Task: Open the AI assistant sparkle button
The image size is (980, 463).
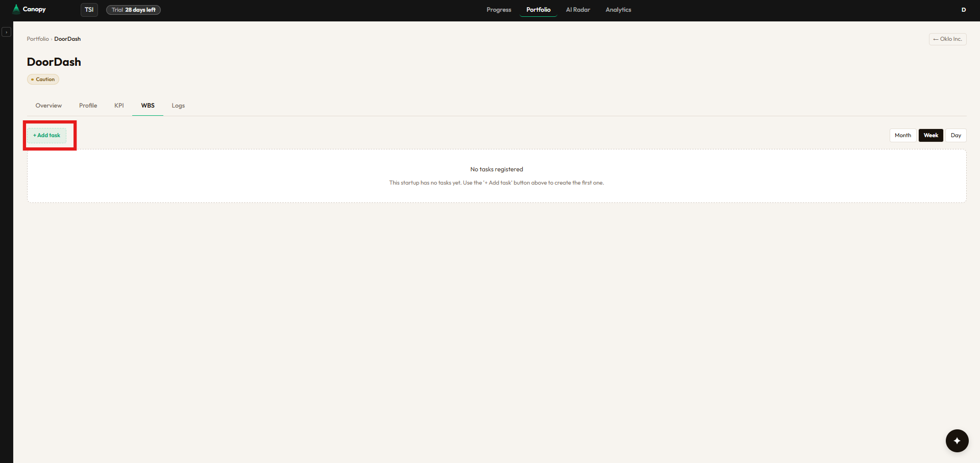Action: (957, 441)
